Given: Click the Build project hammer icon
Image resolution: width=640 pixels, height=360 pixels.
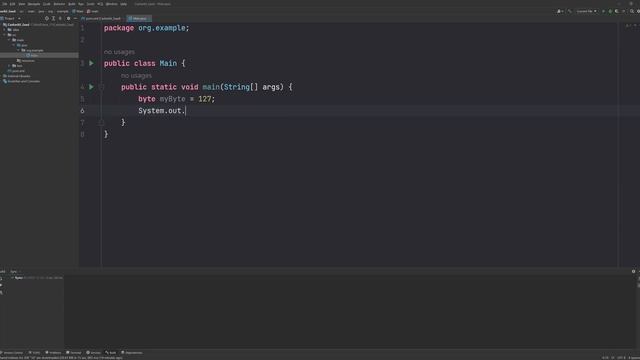Looking at the screenshot, I should (x=570, y=11).
